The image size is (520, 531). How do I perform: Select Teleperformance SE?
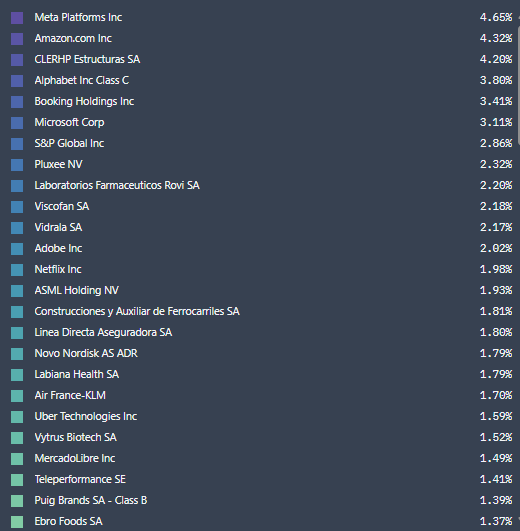tap(80, 479)
